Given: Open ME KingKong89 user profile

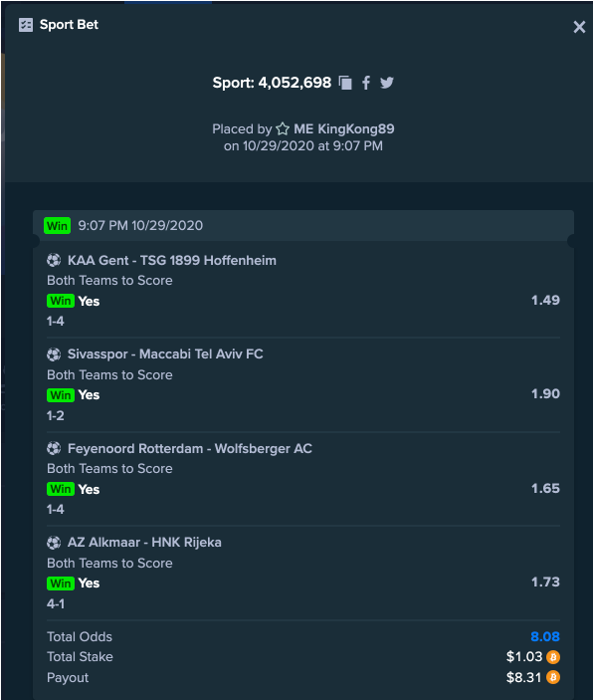Looking at the screenshot, I should pos(344,129).
